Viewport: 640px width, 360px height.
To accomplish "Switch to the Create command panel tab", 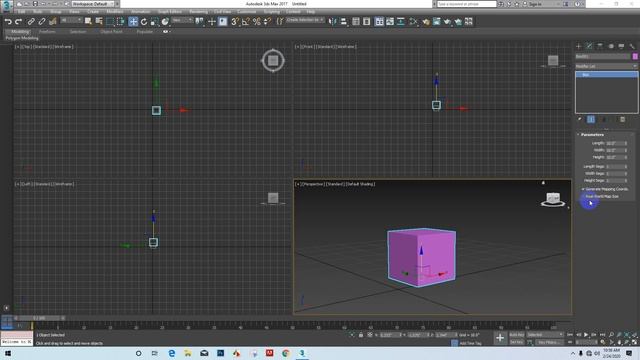I will click(x=578, y=46).
